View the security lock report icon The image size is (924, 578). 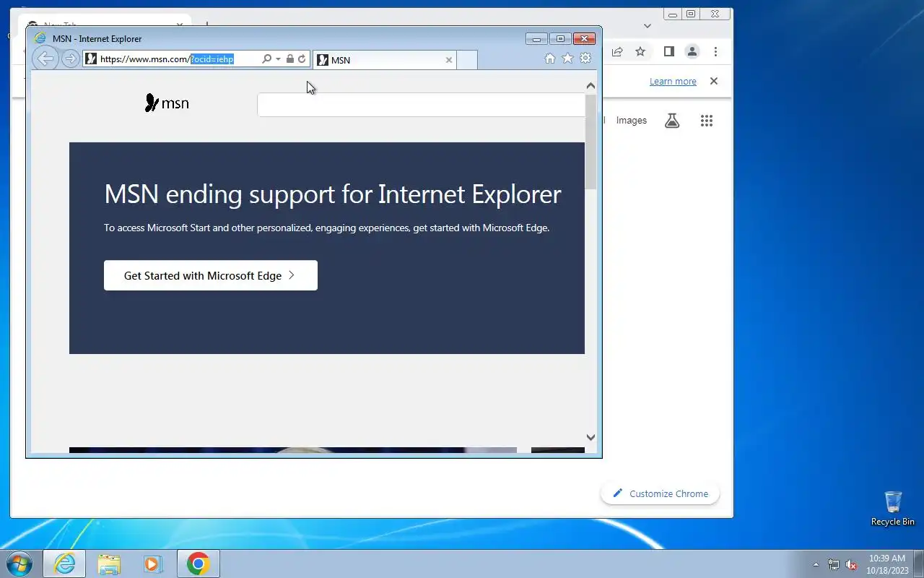click(x=289, y=59)
